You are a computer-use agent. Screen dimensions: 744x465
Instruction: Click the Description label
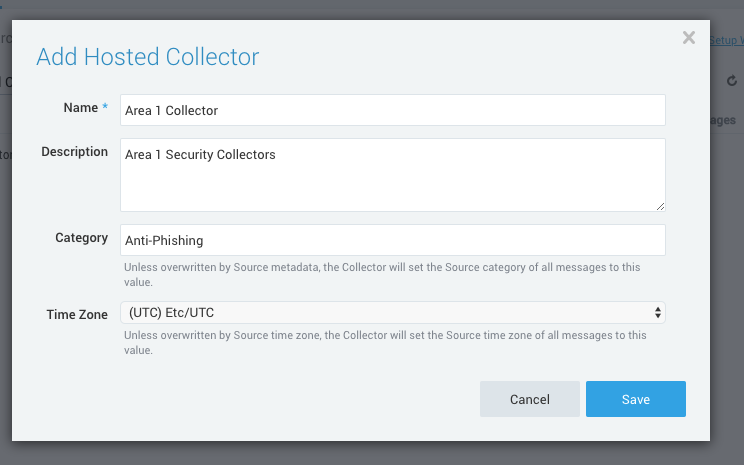click(x=74, y=152)
